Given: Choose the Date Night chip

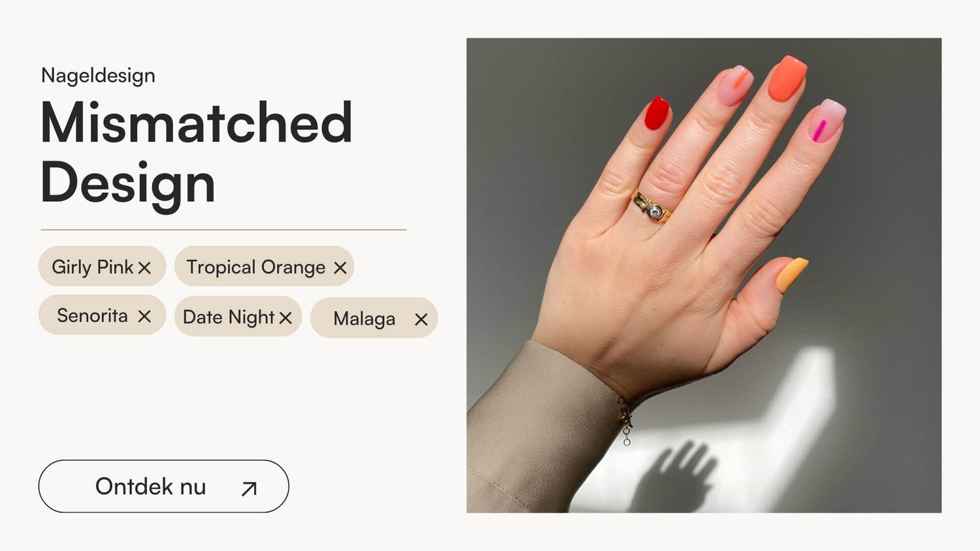Looking at the screenshot, I should tap(238, 317).
